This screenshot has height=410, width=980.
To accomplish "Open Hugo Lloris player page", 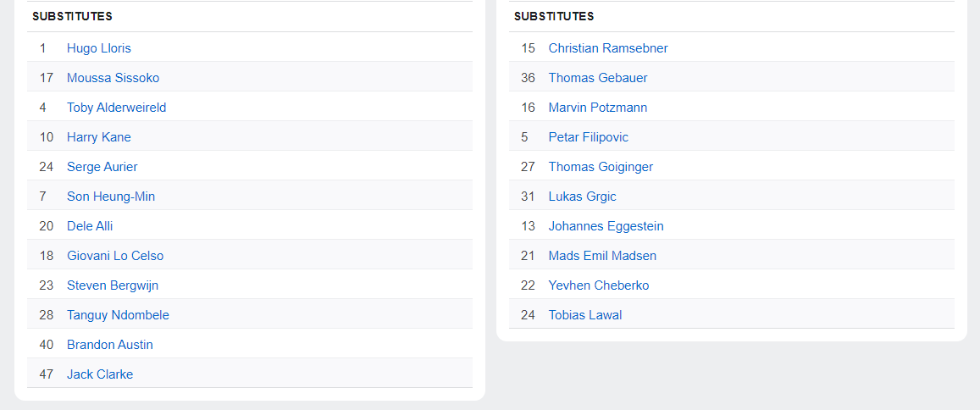I will (99, 48).
